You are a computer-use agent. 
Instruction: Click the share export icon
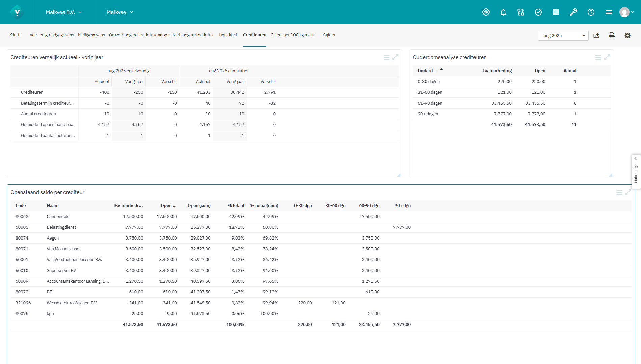pos(596,35)
